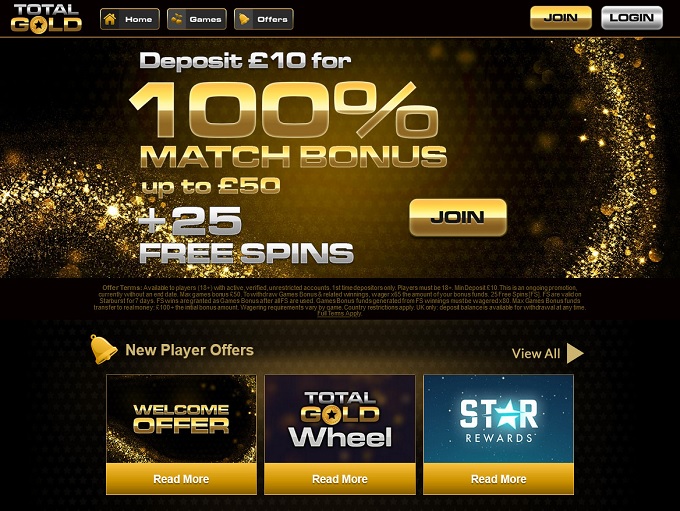Click the View All arrow icon
This screenshot has width=680, height=511.
[x=575, y=354]
